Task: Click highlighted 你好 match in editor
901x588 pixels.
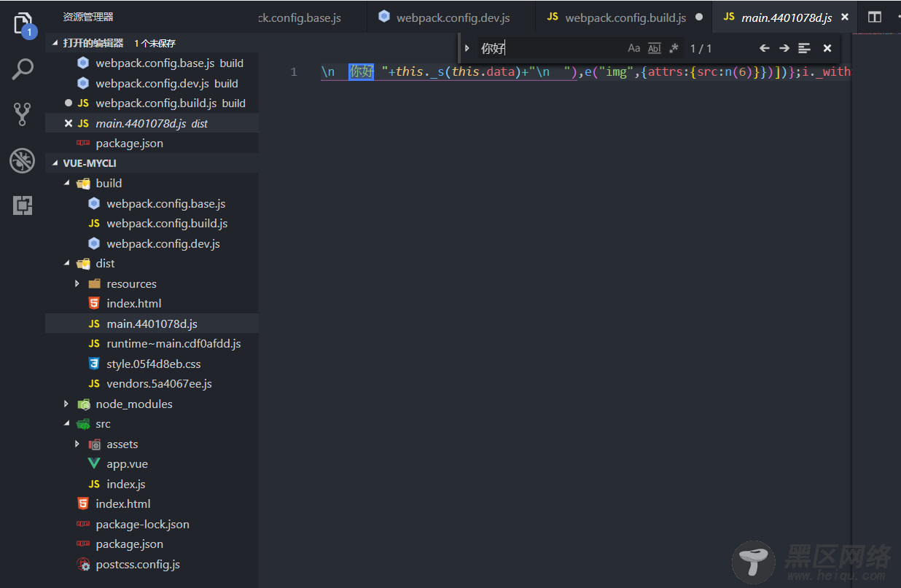Action: tap(361, 71)
